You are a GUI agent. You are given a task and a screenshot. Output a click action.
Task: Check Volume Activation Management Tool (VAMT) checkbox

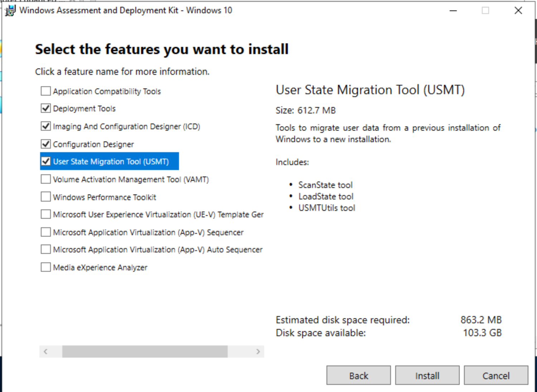coord(46,179)
